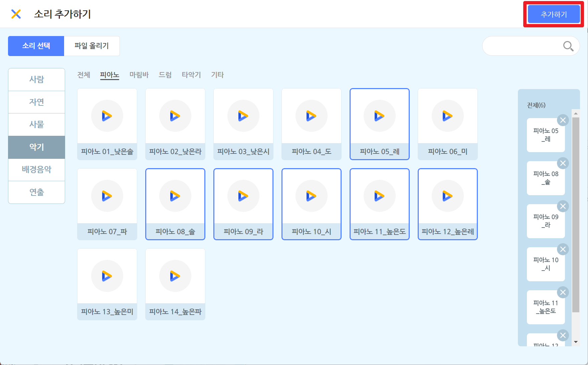Play preview of 피아노 05_레

pos(380,116)
